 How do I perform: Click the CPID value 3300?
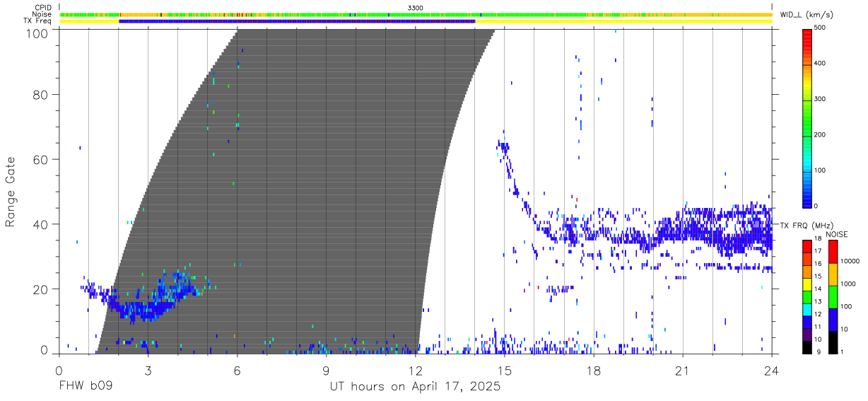click(416, 7)
